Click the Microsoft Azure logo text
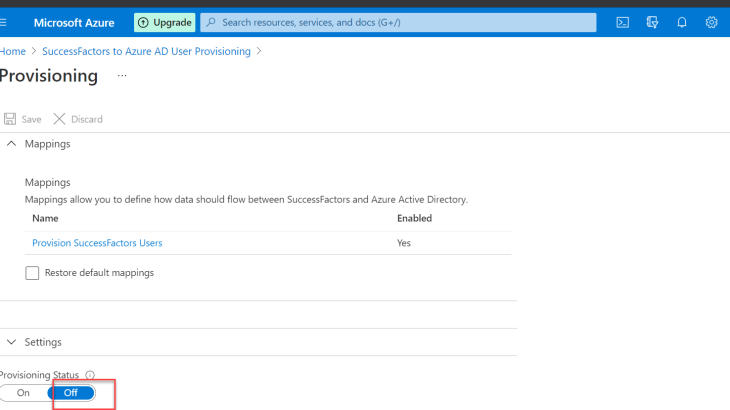This screenshot has height=410, width=730. [x=74, y=22]
